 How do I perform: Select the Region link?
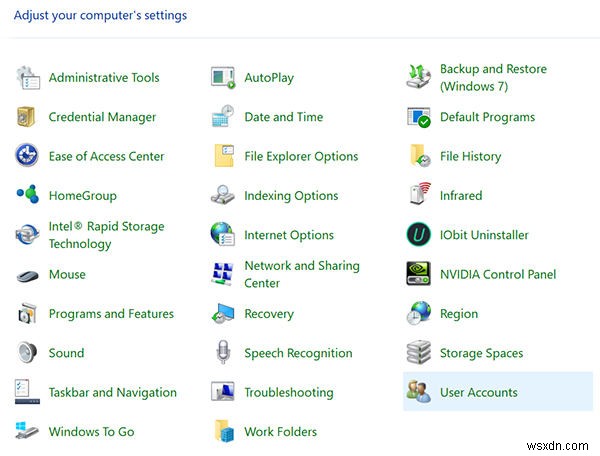(x=459, y=314)
